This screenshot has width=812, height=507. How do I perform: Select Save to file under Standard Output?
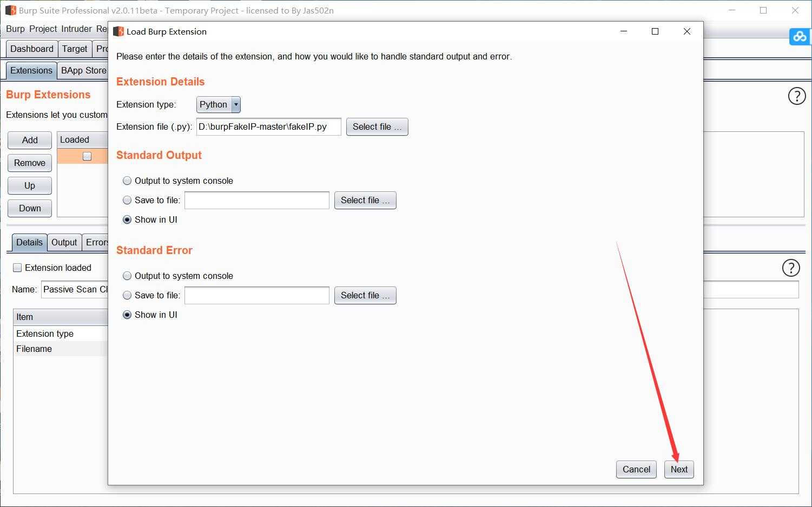(127, 200)
